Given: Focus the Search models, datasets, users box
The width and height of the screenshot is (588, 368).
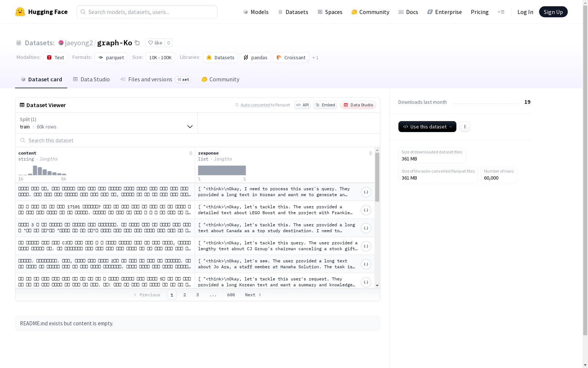Looking at the screenshot, I should pyautogui.click(x=147, y=12).
